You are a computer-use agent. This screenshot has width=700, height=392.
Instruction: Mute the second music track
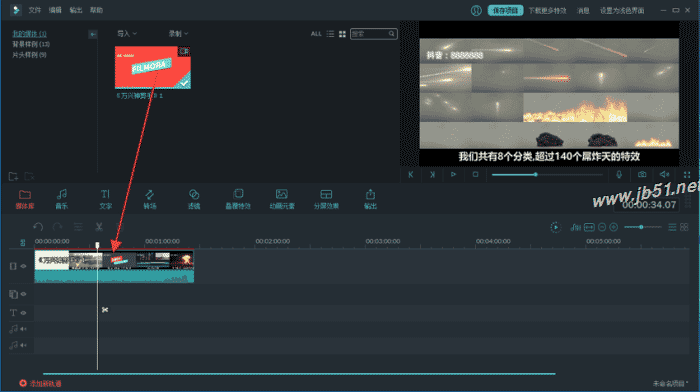point(23,345)
